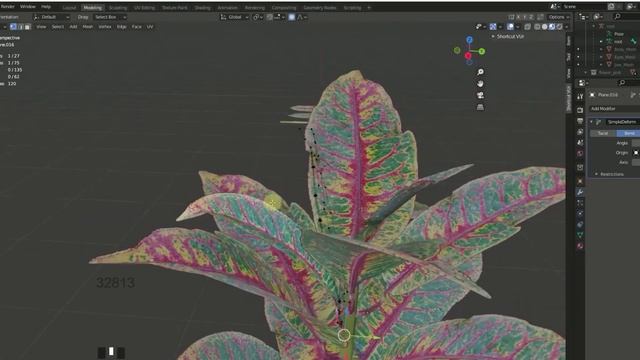Open the Default orientation dropdown
The height and width of the screenshot is (360, 640).
tap(51, 17)
